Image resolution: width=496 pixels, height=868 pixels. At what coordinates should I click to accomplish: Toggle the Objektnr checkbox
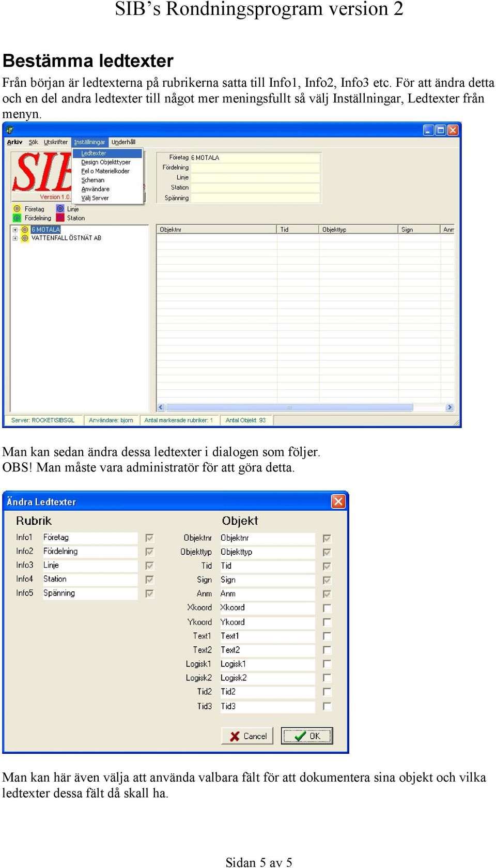pos(327,539)
